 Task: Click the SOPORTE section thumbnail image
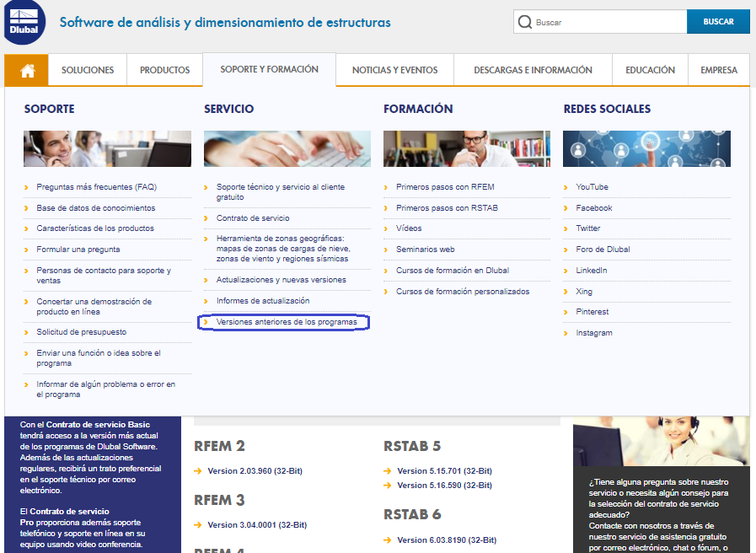[107, 148]
